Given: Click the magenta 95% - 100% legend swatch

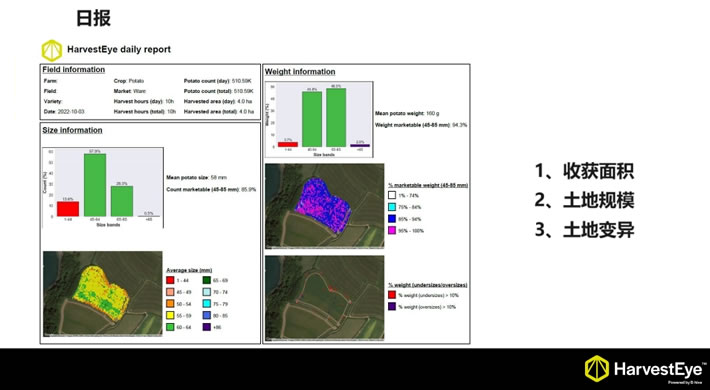Looking at the screenshot, I should coord(392,231).
